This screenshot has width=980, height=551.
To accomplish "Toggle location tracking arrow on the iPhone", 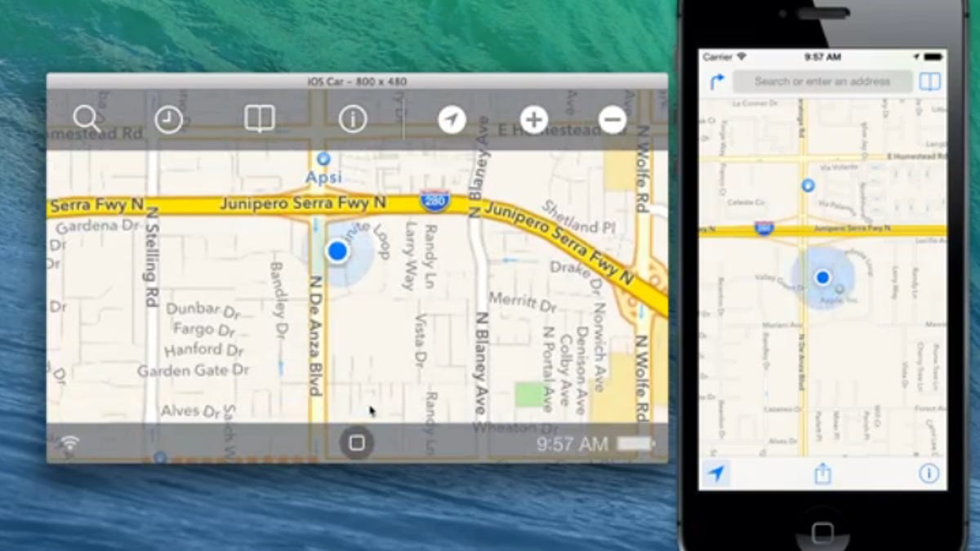I will point(718,473).
